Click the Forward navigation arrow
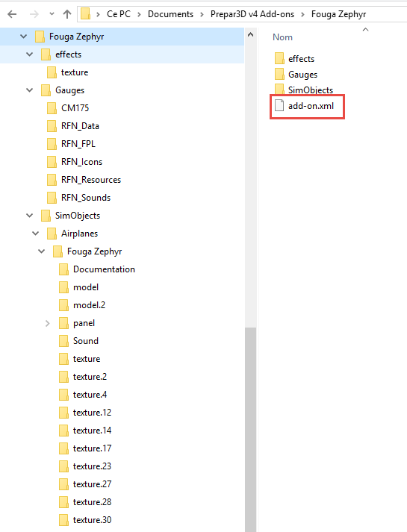407x532 pixels. coord(34,14)
